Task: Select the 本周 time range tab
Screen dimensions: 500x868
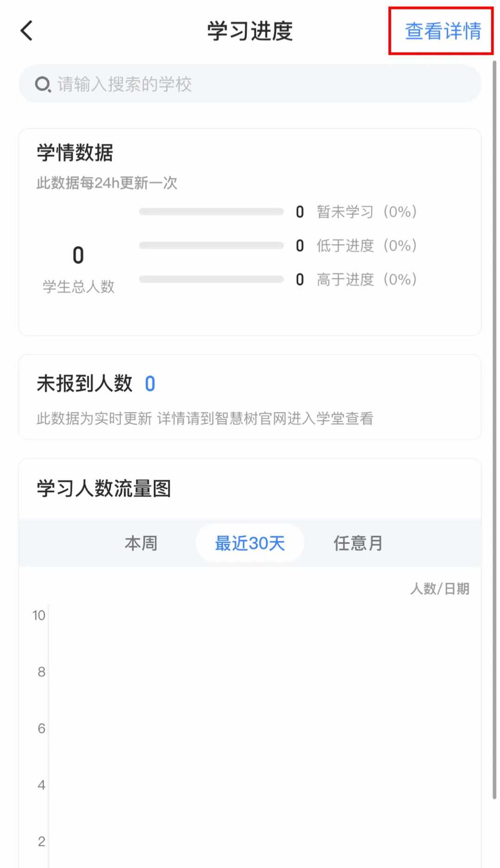Action: [x=141, y=543]
